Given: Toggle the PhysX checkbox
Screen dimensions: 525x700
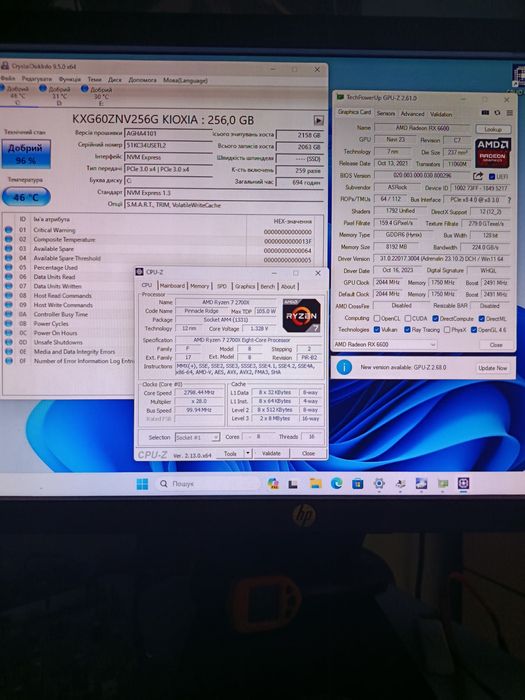Looking at the screenshot, I should point(447,329).
